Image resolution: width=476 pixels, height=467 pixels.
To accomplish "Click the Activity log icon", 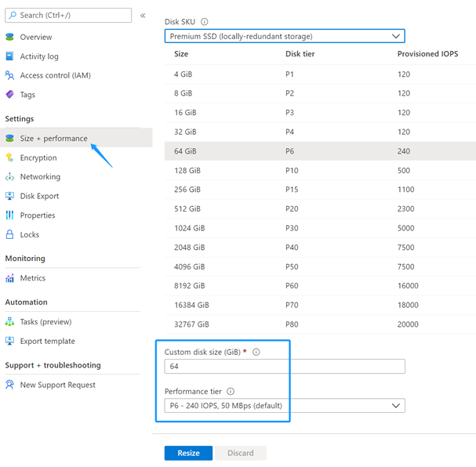I will 10,56.
